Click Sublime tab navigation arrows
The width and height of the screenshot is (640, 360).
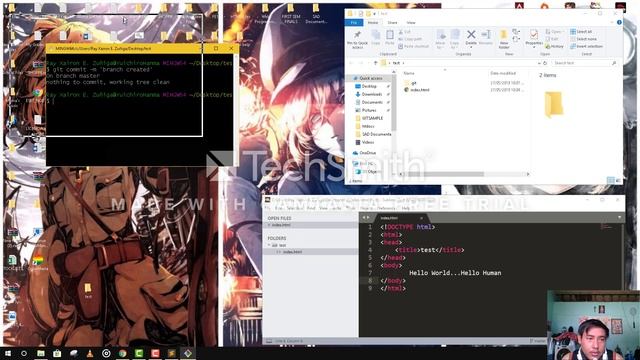tap(366, 218)
